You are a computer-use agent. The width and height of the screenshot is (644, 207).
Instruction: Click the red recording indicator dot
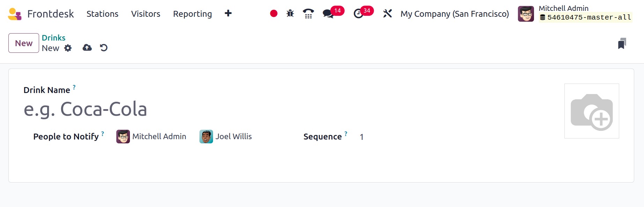(x=274, y=14)
